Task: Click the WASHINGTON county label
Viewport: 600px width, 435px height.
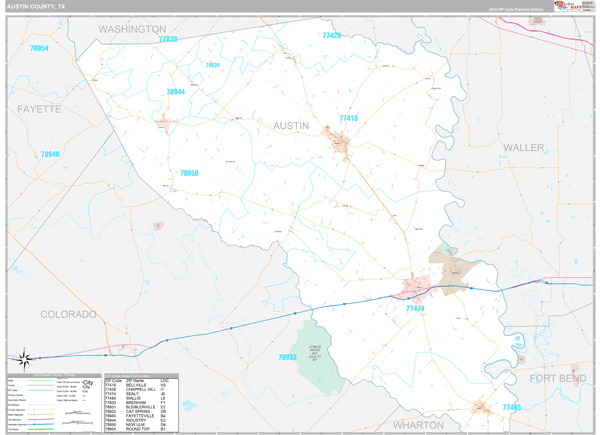Action: (x=131, y=30)
